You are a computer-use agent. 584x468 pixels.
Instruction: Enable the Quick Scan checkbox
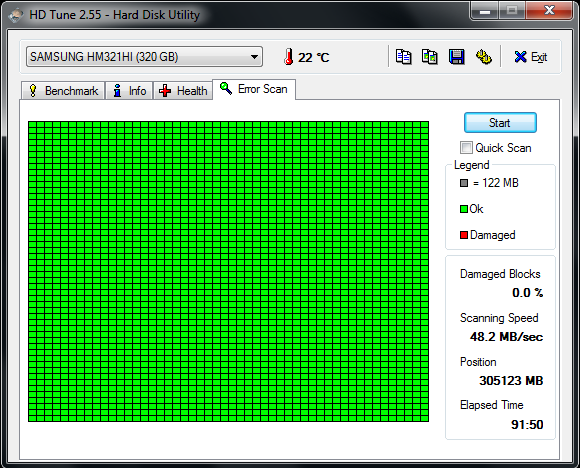click(x=466, y=147)
